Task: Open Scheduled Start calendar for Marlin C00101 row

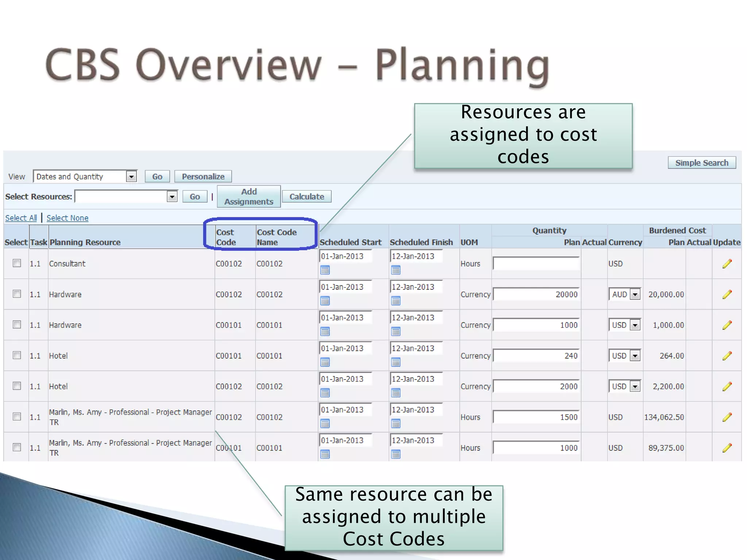Action: (325, 454)
